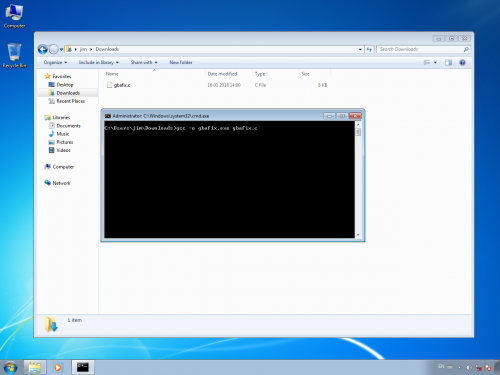Sort by the Size column header
Screen dimensions: 500x375
pyautogui.click(x=306, y=74)
